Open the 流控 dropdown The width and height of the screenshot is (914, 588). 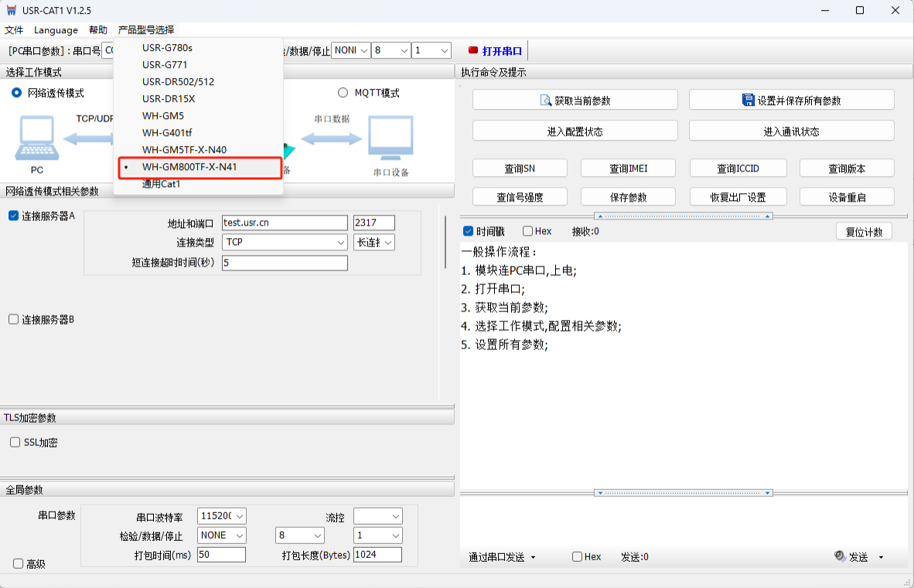point(378,515)
